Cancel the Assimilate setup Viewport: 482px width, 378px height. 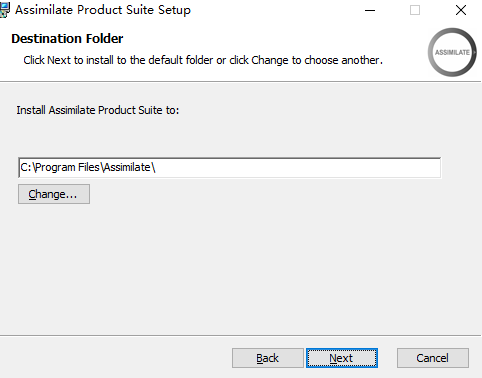(433, 358)
